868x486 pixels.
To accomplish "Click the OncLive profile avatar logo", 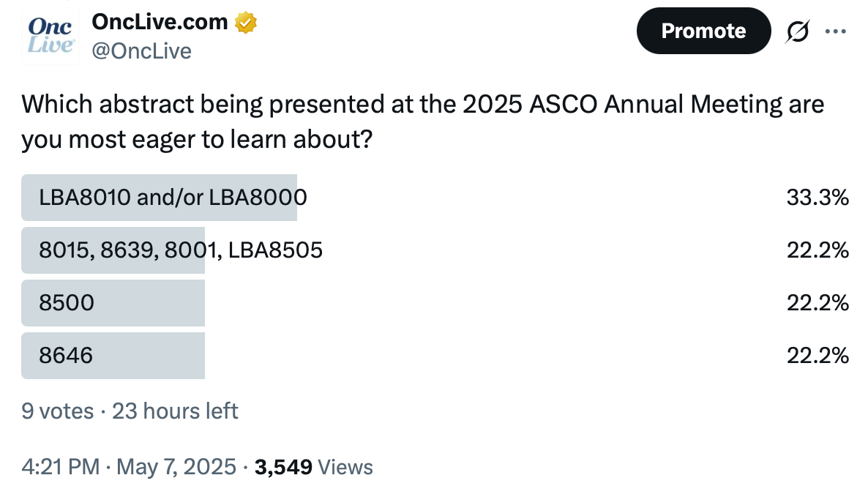I will (x=50, y=37).
